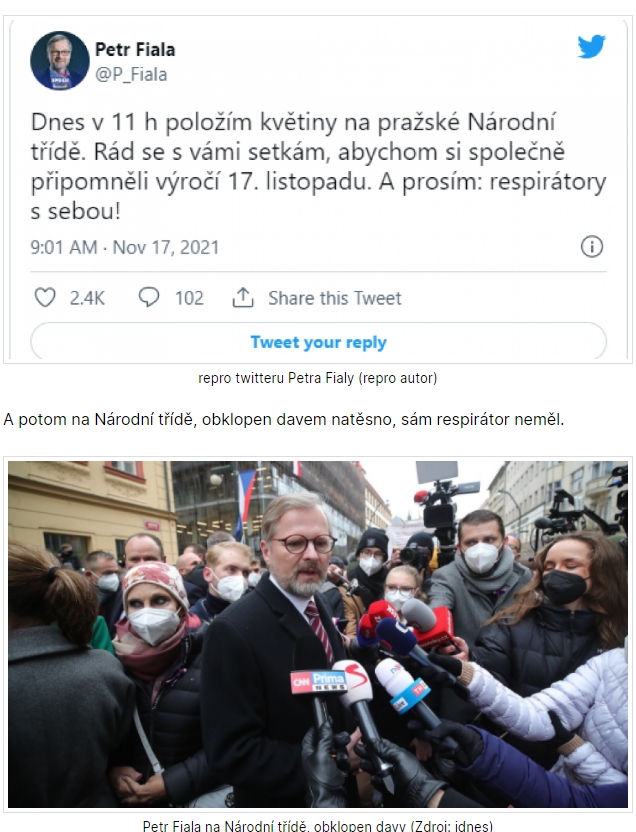Viewport: 636px width, 832px height.
Task: Click the word 'respirátory' in the tweet
Action: tap(547, 183)
